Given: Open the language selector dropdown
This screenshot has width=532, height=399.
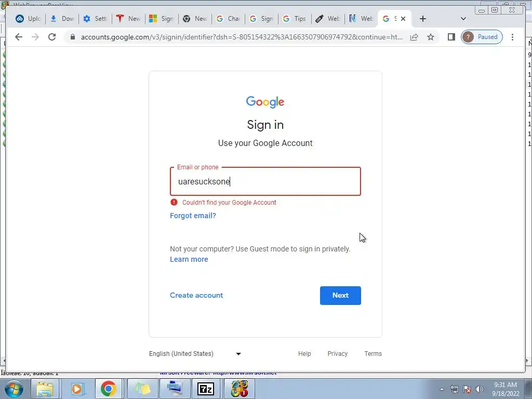Looking at the screenshot, I should pyautogui.click(x=195, y=353).
